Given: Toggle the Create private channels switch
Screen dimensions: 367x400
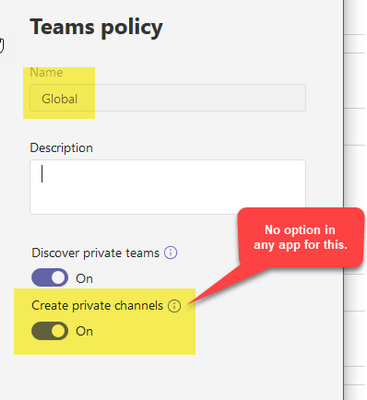Looking at the screenshot, I should tap(50, 331).
